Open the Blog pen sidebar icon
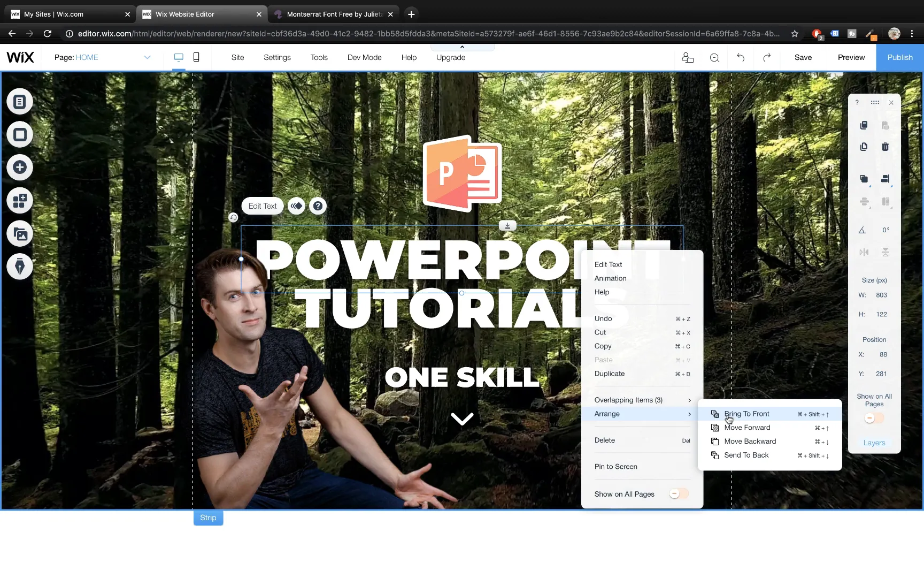The image size is (924, 578). (20, 267)
